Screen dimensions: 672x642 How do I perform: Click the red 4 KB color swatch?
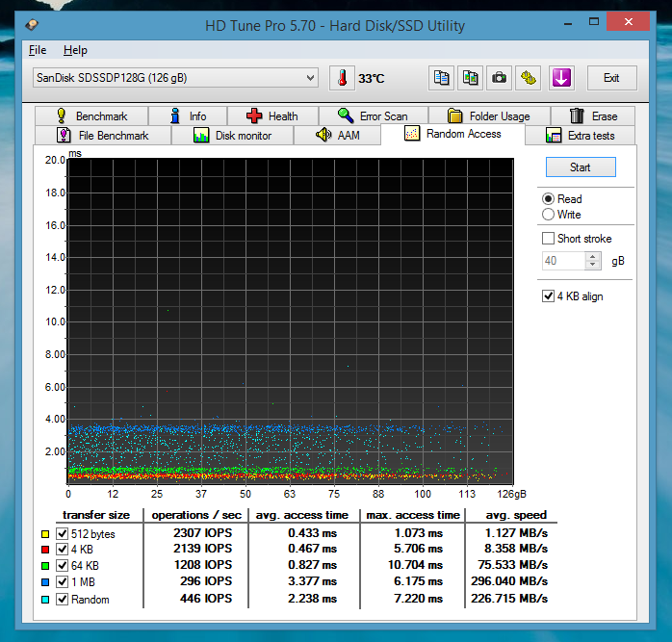click(x=45, y=550)
